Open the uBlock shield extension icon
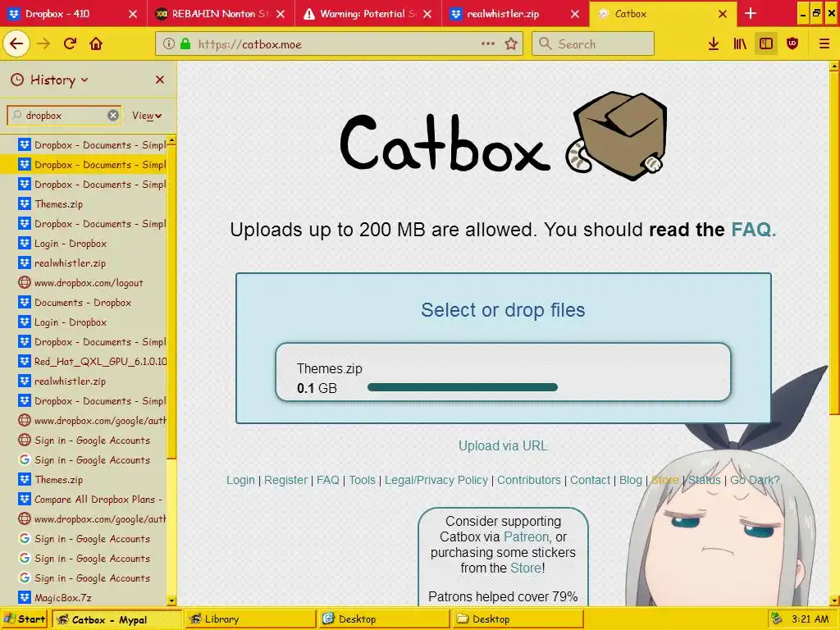Screen dimensions: 840x630 pyautogui.click(x=792, y=44)
